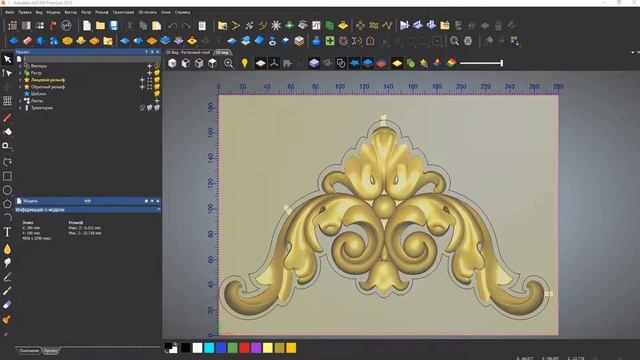Click the Cut scissors icon

pyautogui.click(x=130, y=26)
